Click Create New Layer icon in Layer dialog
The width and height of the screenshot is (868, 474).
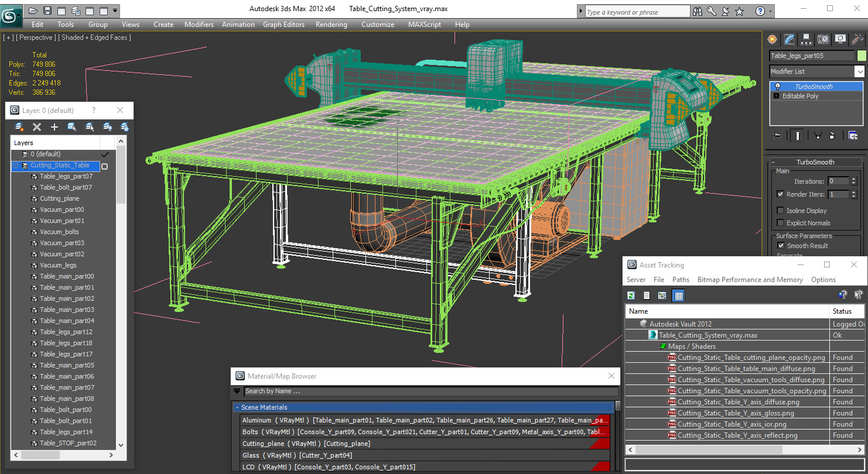tap(19, 127)
